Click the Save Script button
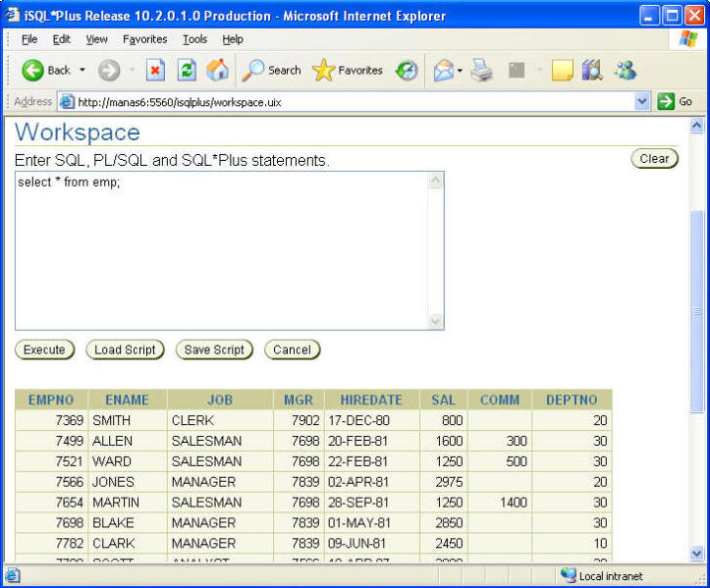This screenshot has width=710, height=588. [214, 349]
